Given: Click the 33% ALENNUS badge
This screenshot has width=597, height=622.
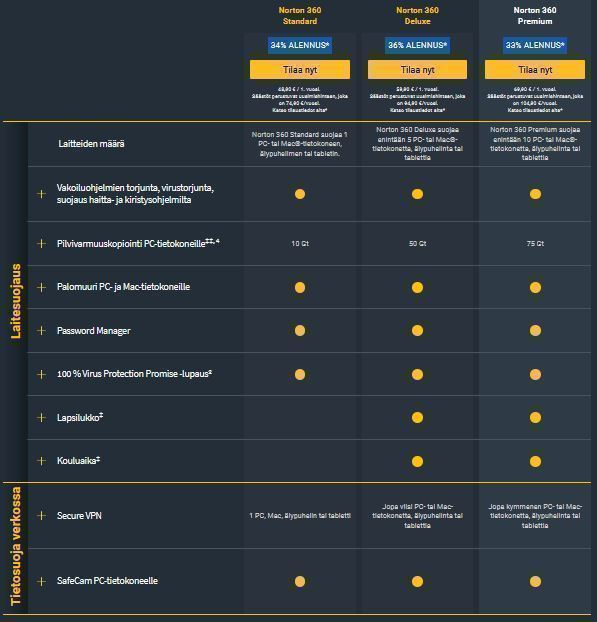Looking at the screenshot, I should (x=535, y=45).
